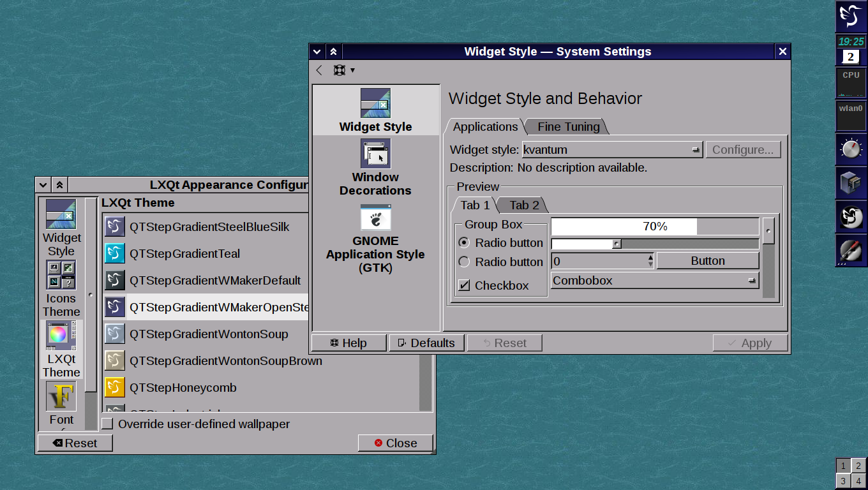Click the QTStepHoneycomb theme icon

click(115, 387)
